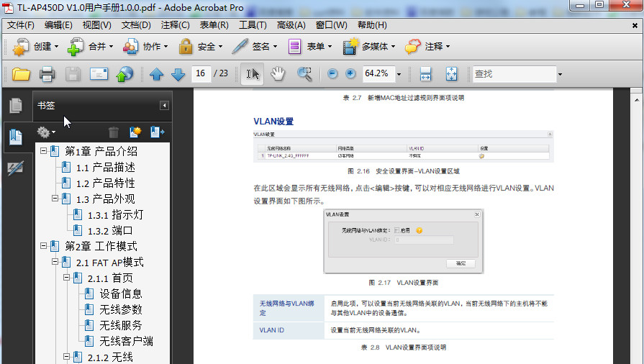Choose the Select text cursor tool

[x=252, y=74]
